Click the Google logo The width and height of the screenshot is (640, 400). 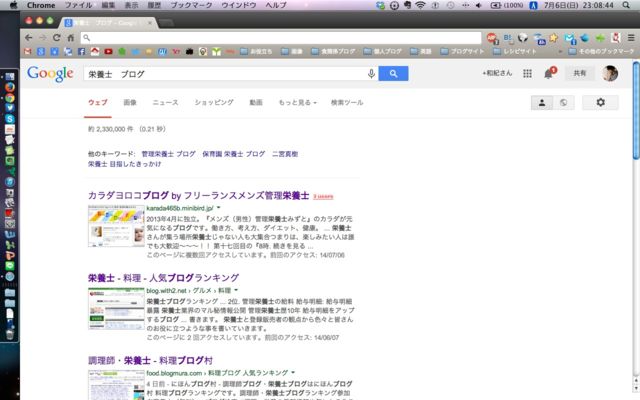(x=49, y=73)
